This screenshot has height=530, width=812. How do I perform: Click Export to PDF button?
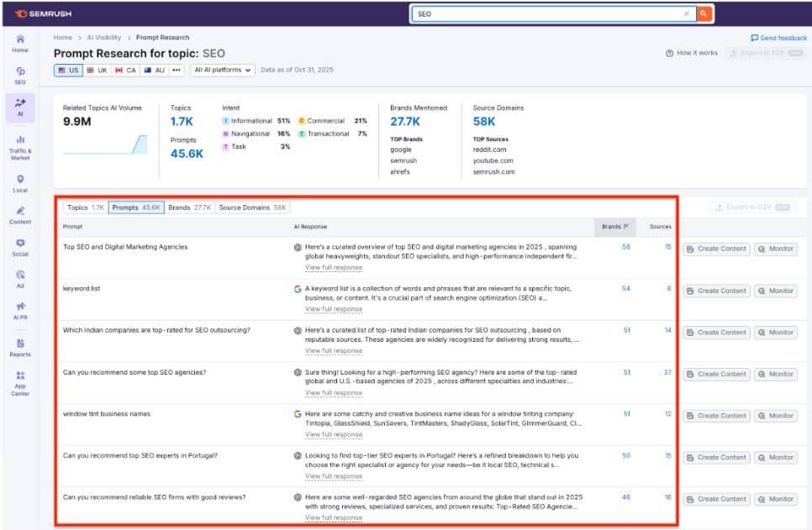pyautogui.click(x=766, y=53)
